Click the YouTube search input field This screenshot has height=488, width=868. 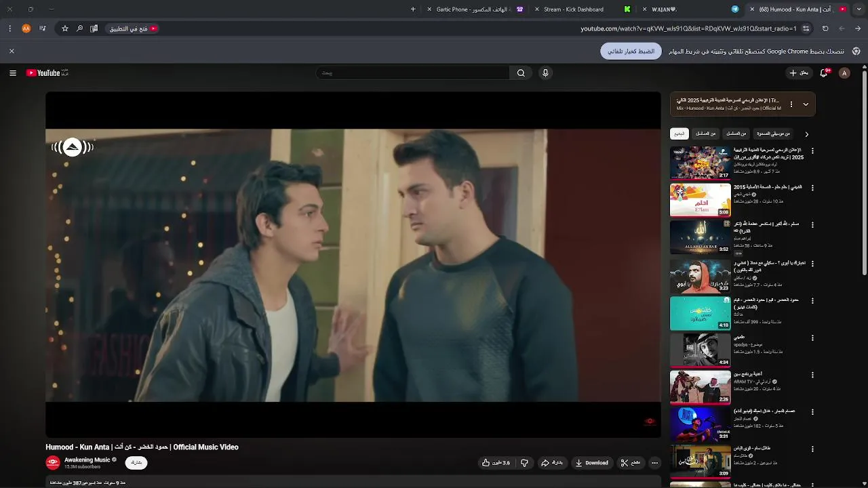(412, 73)
